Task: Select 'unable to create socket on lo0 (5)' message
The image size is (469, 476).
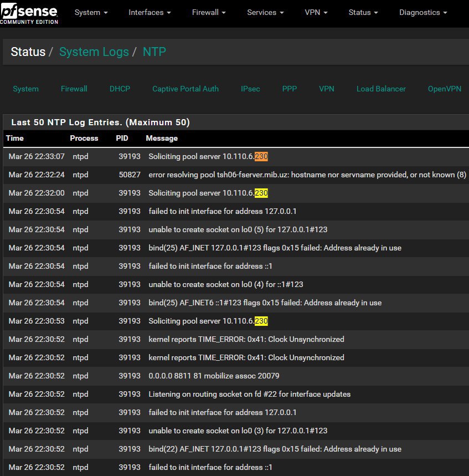Action: click(x=238, y=229)
